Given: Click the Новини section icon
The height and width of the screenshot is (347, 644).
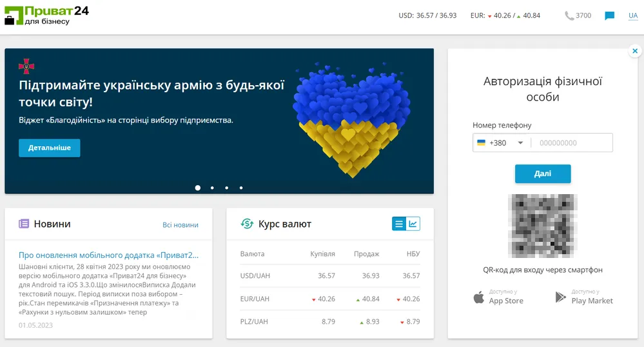Looking at the screenshot, I should (24, 224).
